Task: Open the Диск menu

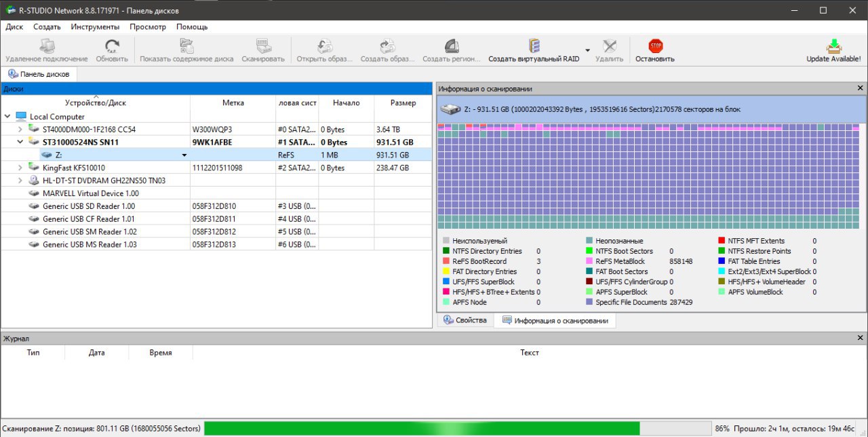Action: pos(14,27)
